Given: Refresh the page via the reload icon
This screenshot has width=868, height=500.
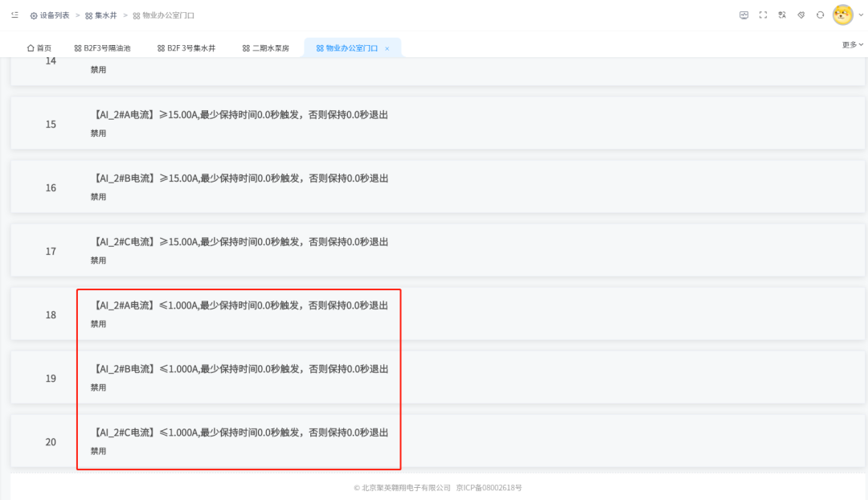Looking at the screenshot, I should point(820,14).
